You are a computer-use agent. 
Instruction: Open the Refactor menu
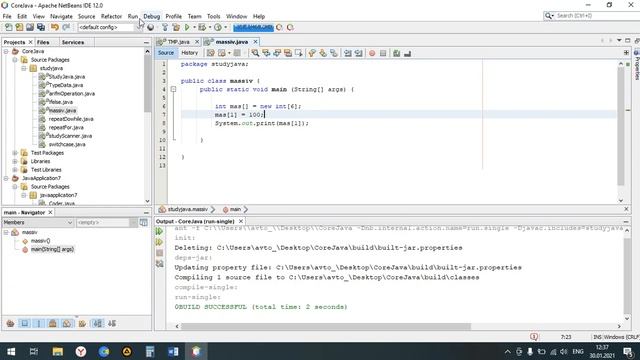click(111, 16)
